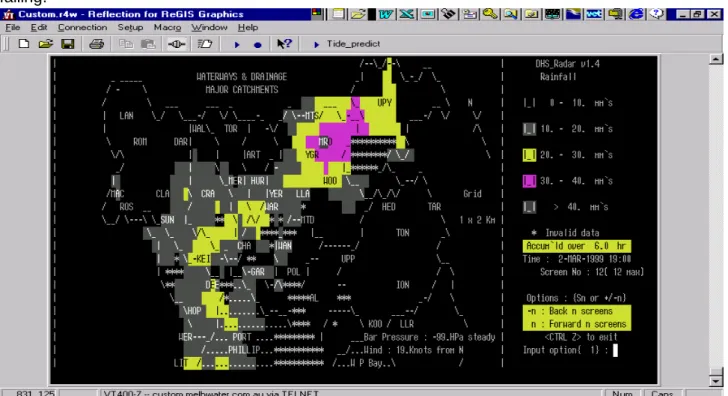Click the Open folder icon in Reflection toolbar

click(x=46, y=44)
